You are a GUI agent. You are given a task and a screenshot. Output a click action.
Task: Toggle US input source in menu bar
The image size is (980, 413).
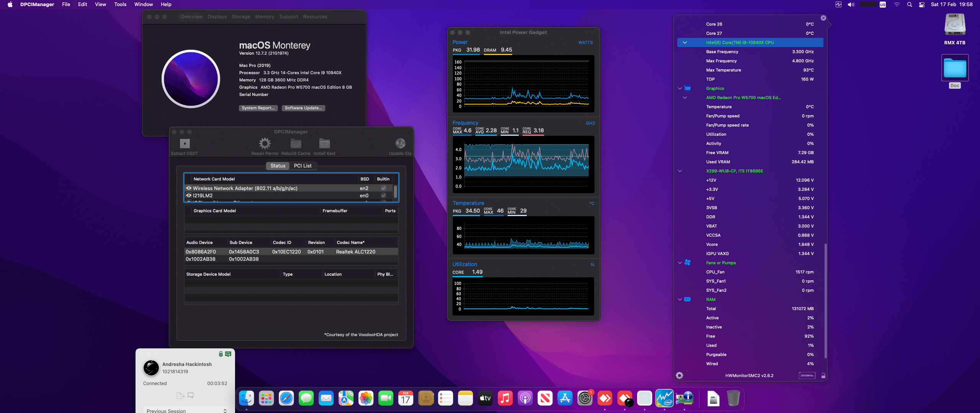883,5
